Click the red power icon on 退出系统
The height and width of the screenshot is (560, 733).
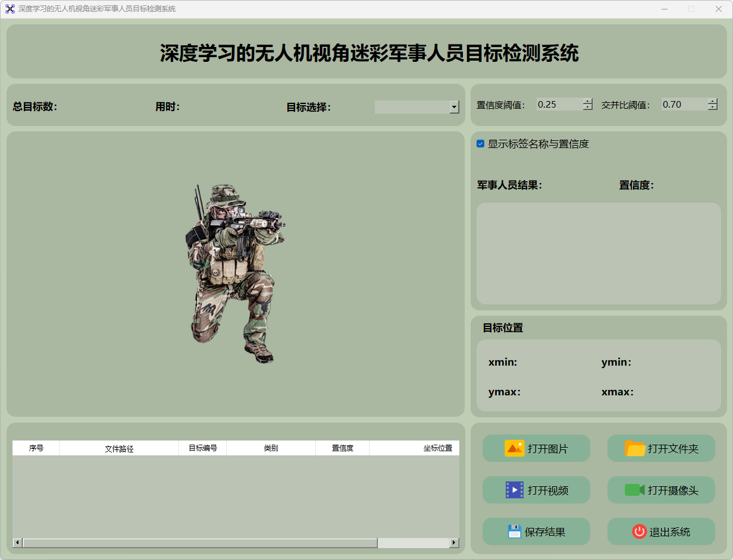(x=639, y=531)
